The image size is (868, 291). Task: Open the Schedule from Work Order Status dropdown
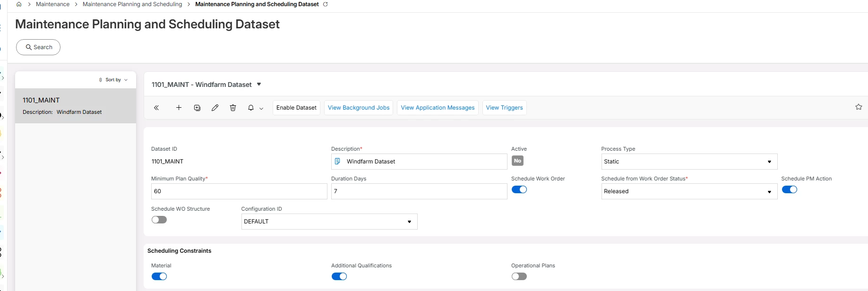(689, 191)
